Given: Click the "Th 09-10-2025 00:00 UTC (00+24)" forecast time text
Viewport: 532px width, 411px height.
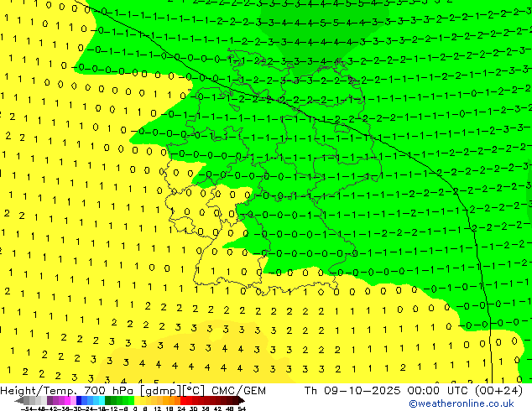Looking at the screenshot, I should (413, 391).
